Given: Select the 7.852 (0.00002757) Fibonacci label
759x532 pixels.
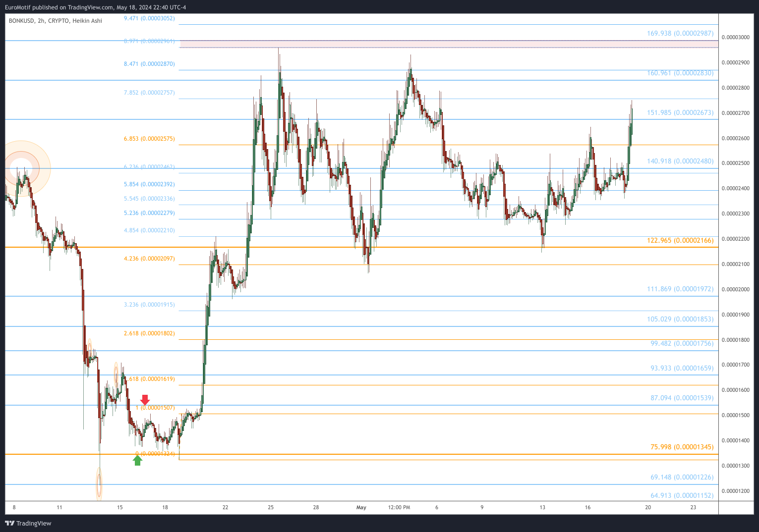Looking at the screenshot, I should [149, 93].
